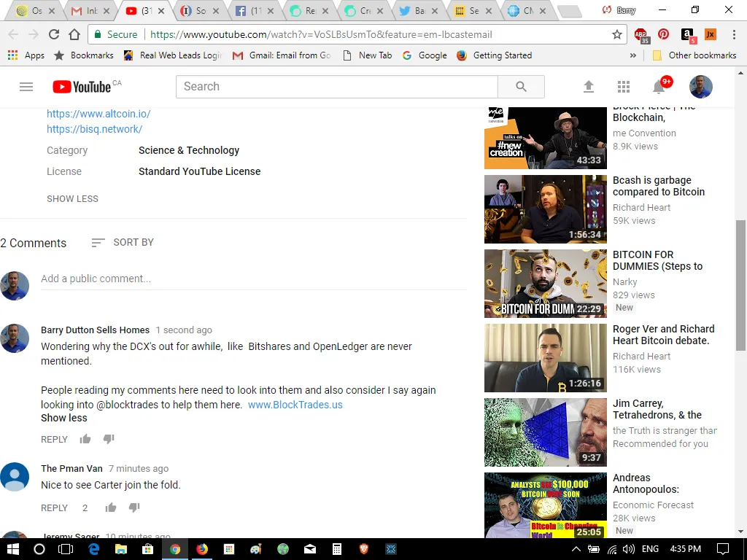Open the Real Web Leads Login bookmark

click(x=172, y=55)
